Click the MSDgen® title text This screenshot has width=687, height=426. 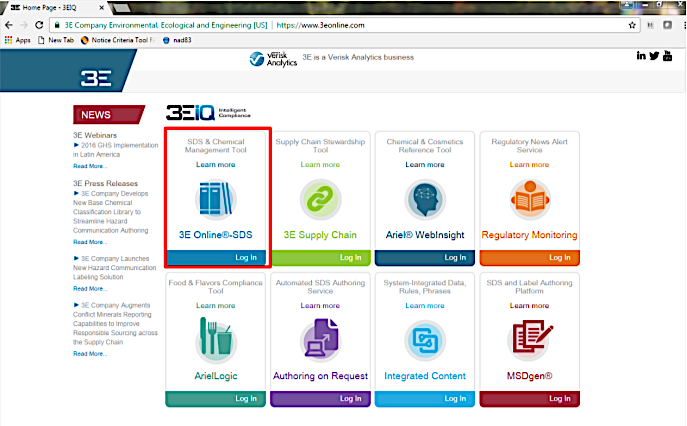point(529,376)
